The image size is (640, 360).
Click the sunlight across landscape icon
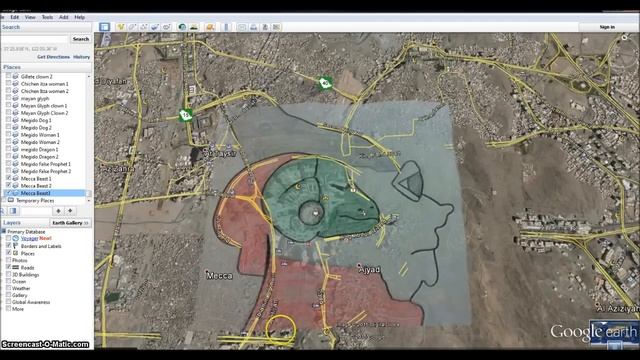(194, 27)
